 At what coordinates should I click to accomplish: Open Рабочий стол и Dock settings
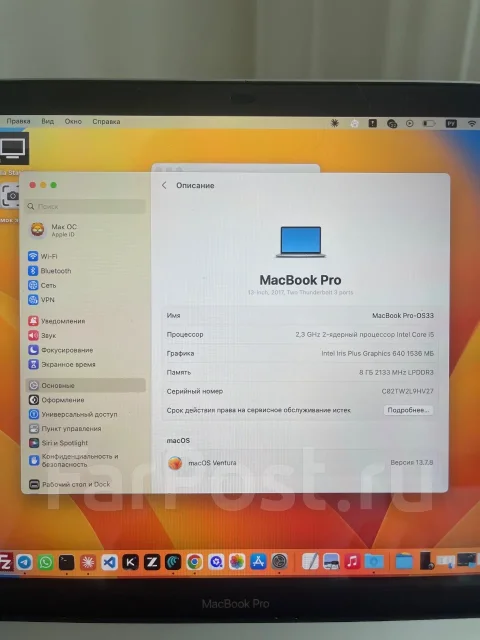pyautogui.click(x=69, y=484)
